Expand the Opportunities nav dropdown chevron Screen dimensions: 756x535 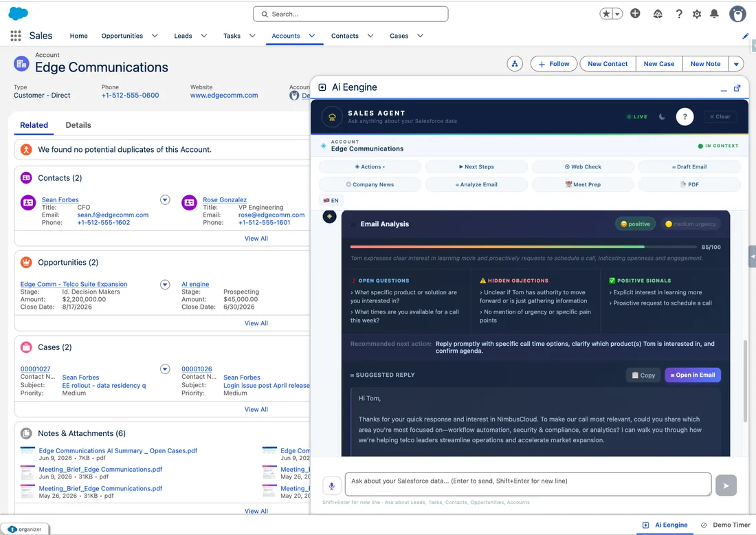(x=155, y=36)
